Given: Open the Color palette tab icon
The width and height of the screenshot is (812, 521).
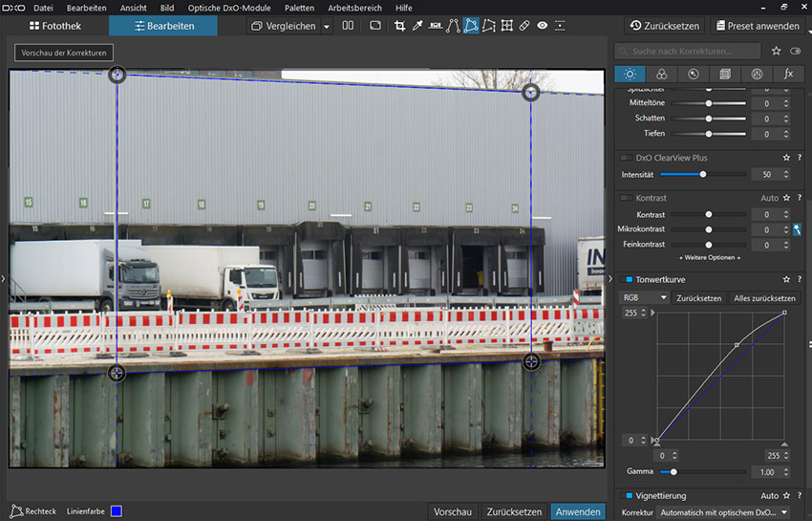Looking at the screenshot, I should click(661, 74).
